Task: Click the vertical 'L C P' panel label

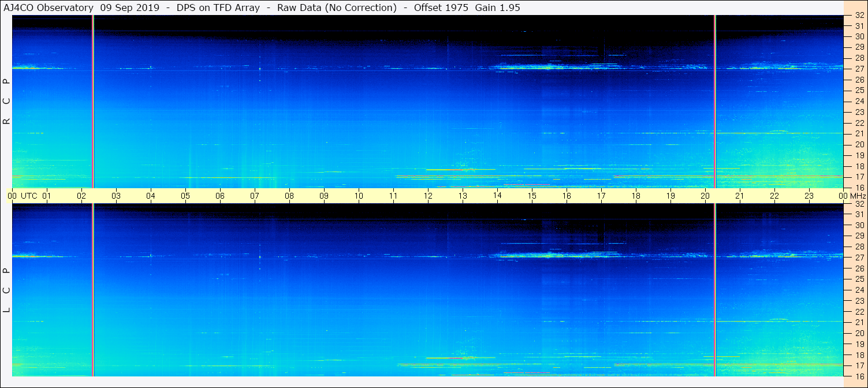Action: 7,290
